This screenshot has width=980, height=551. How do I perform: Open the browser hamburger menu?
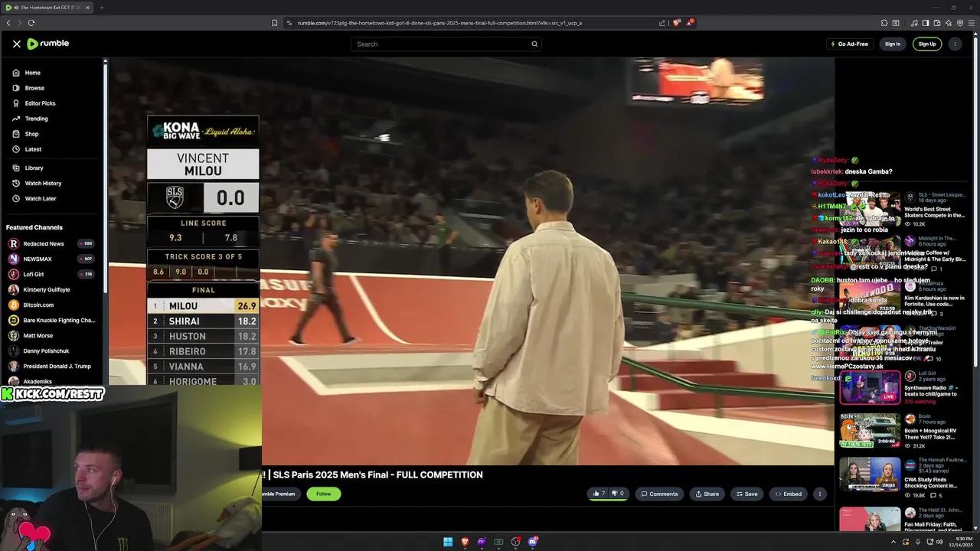(x=972, y=23)
